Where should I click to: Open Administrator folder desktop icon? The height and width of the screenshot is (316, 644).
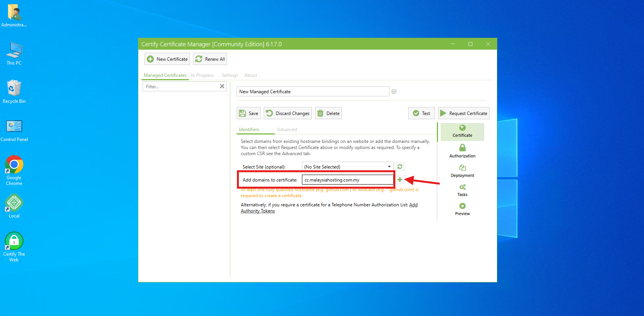14,16
